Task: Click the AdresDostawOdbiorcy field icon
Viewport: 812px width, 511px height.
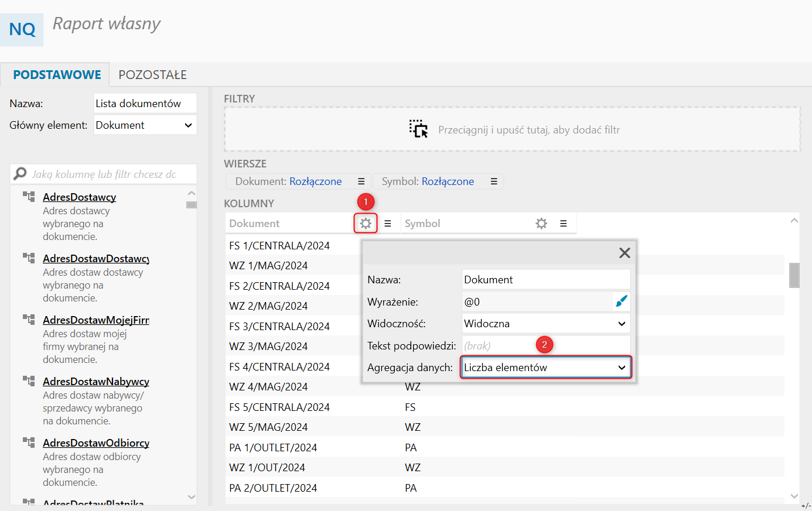Action: click(29, 443)
